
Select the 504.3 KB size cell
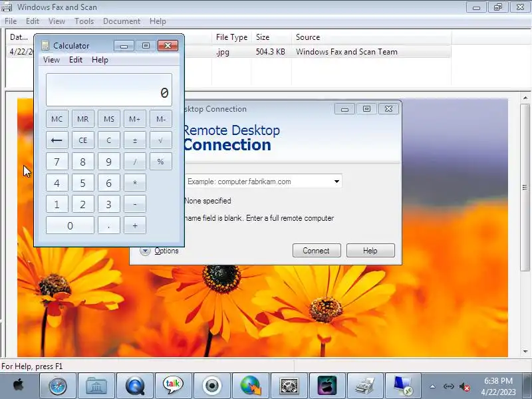click(x=271, y=52)
